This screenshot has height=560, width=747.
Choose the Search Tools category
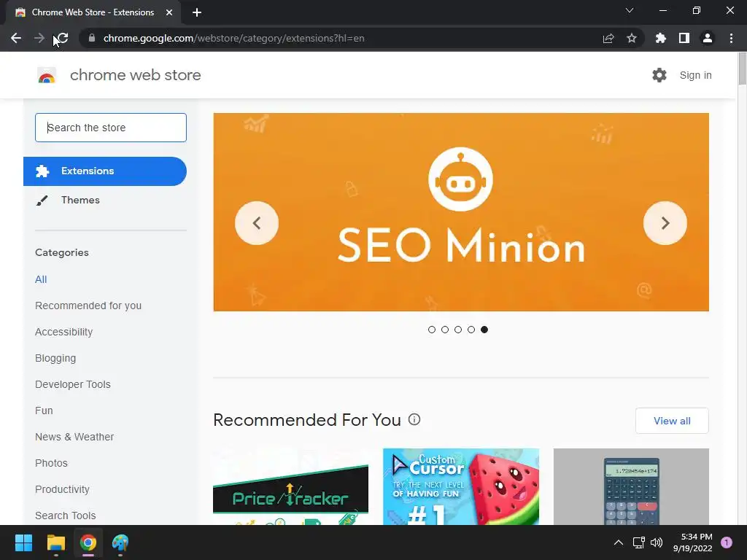tap(65, 516)
